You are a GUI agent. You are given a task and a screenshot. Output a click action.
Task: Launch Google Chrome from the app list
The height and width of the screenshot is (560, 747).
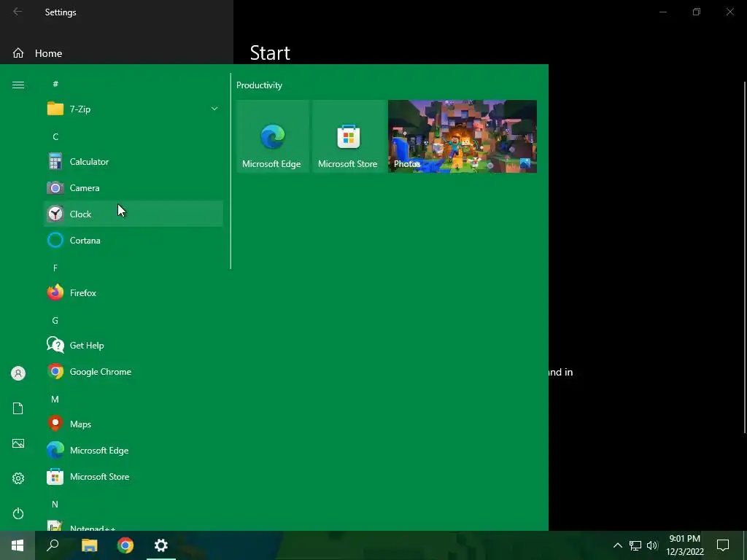click(133, 371)
